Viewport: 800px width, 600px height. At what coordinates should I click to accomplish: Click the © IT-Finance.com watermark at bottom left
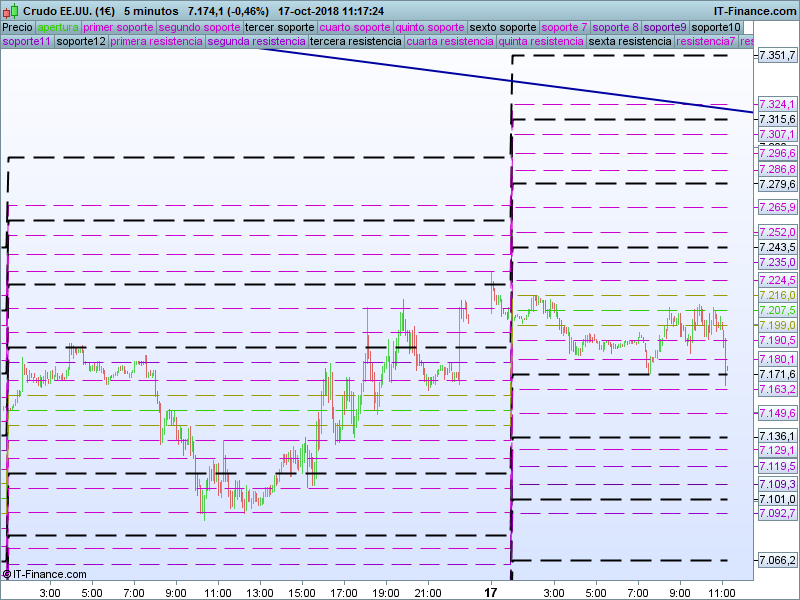click(45, 574)
